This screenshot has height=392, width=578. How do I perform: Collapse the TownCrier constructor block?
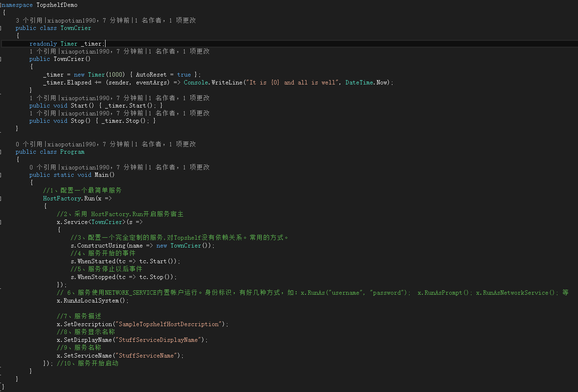1,59
